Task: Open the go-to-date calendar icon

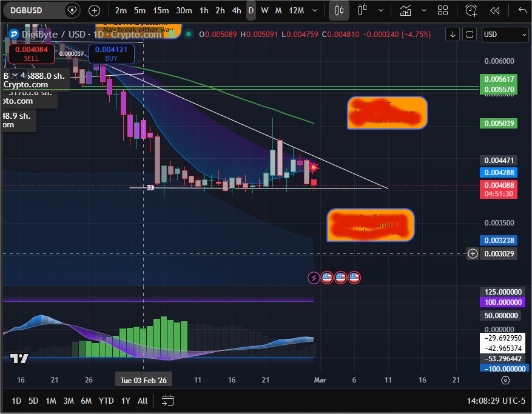Action: pyautogui.click(x=167, y=401)
